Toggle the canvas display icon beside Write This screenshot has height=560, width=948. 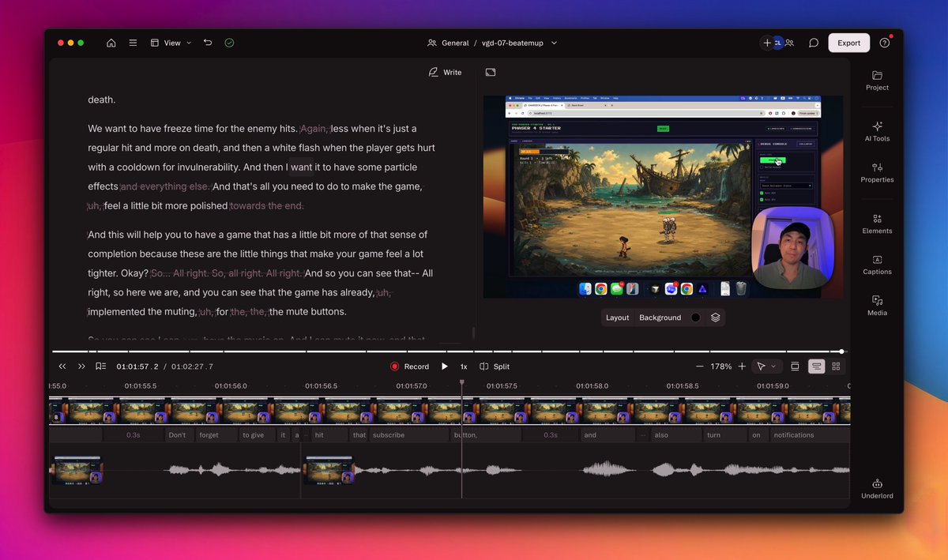point(491,72)
